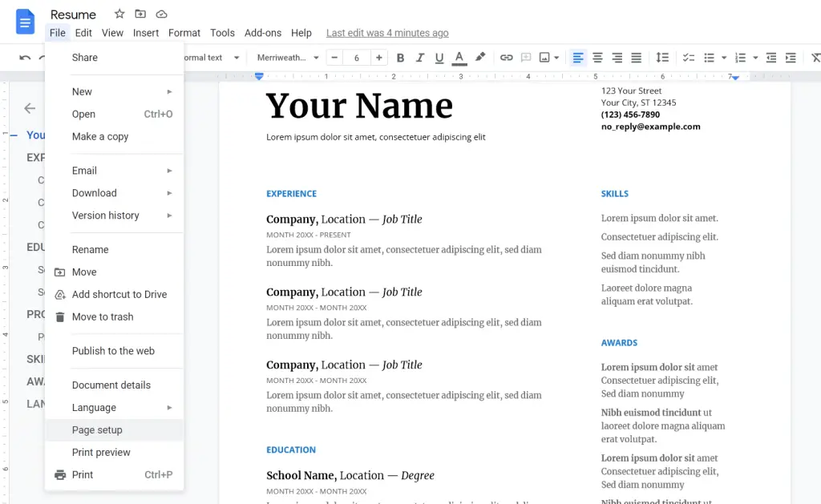Viewport: 821px width, 504px height.
Task: Click the Add shortcut to Drive icon
Action: (x=59, y=295)
